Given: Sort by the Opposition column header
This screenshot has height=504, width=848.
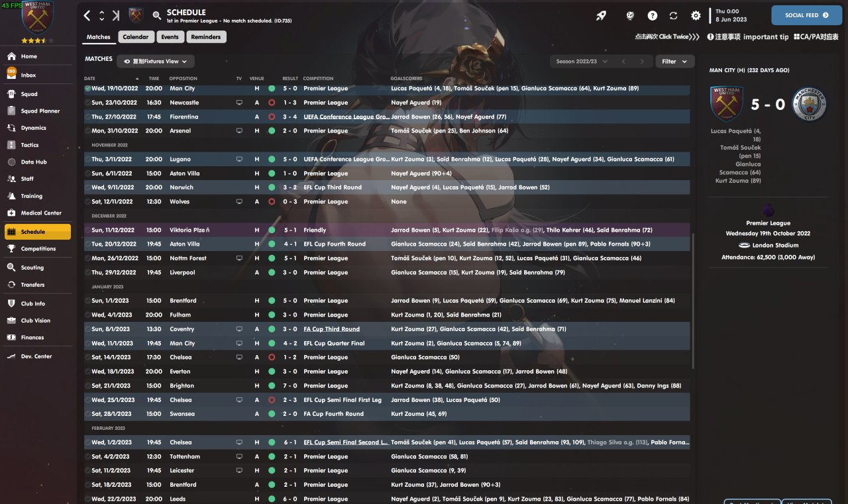Looking at the screenshot, I should (x=183, y=79).
